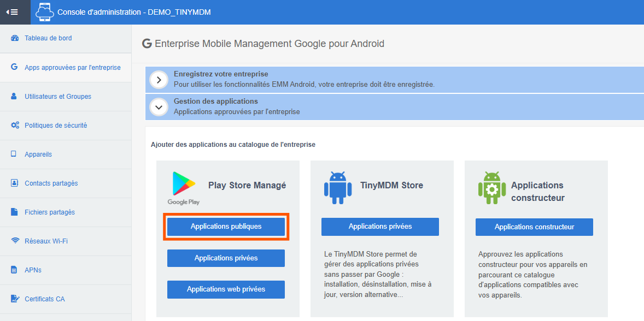Image resolution: width=644 pixels, height=321 pixels.
Task: Click the Appareils tablet icon
Action: click(x=14, y=154)
